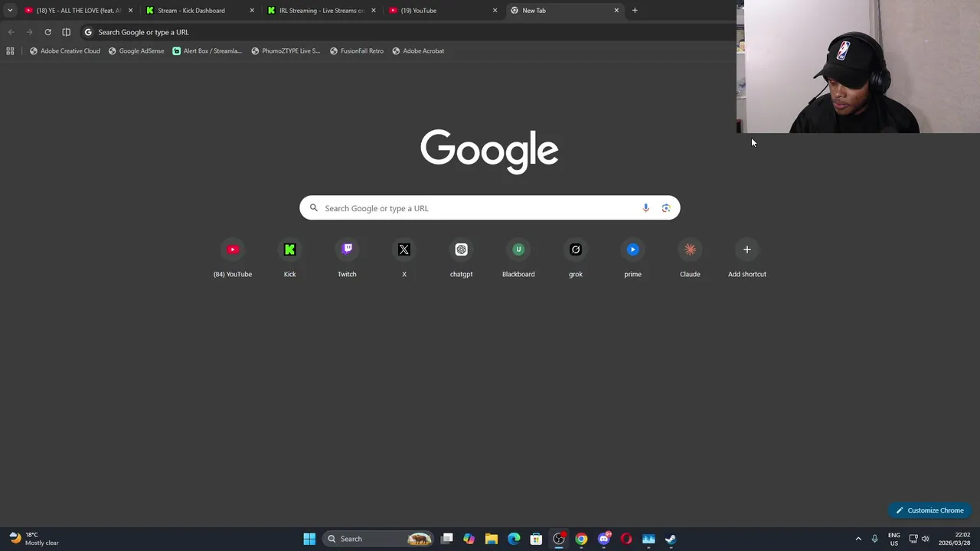Viewport: 980px width, 551px height.
Task: Open the chatgpt shortcut tile
Action: 461,259
